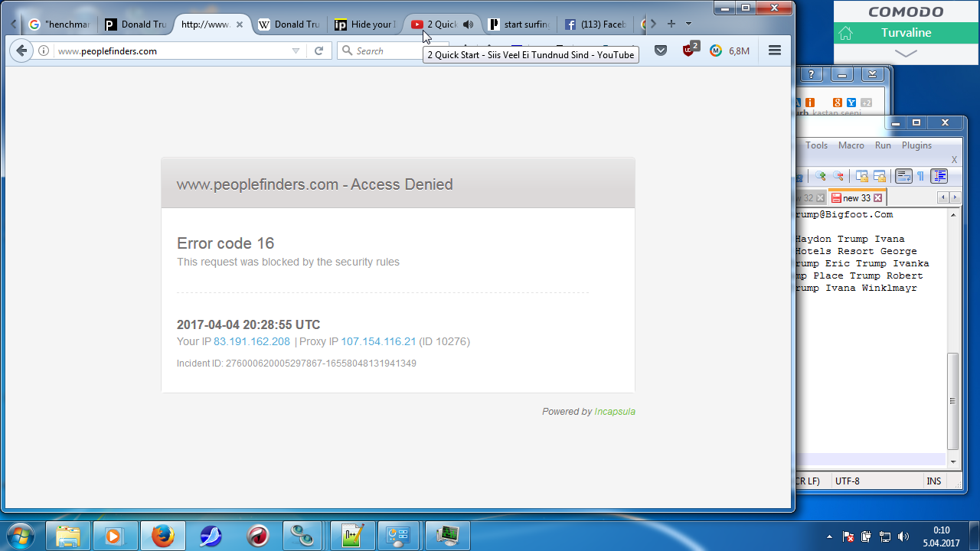Switch to the Google "henchman" tab
980x551 pixels.
pos(59,24)
